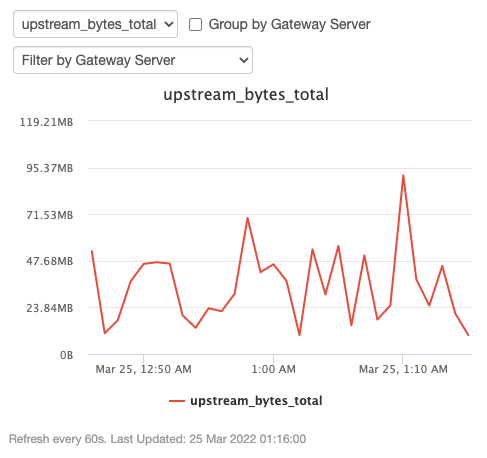Click the chart title upstream_bytes_total

click(x=246, y=94)
